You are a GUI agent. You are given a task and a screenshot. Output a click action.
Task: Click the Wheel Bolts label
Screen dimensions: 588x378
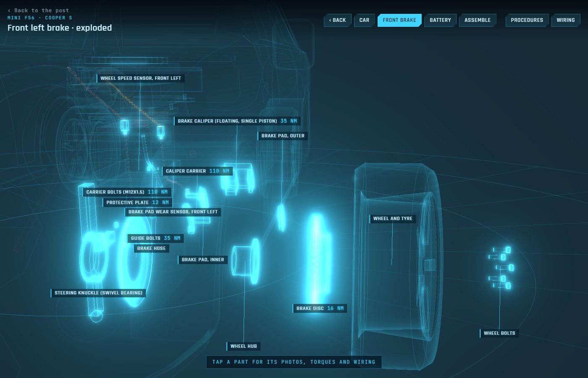499,333
